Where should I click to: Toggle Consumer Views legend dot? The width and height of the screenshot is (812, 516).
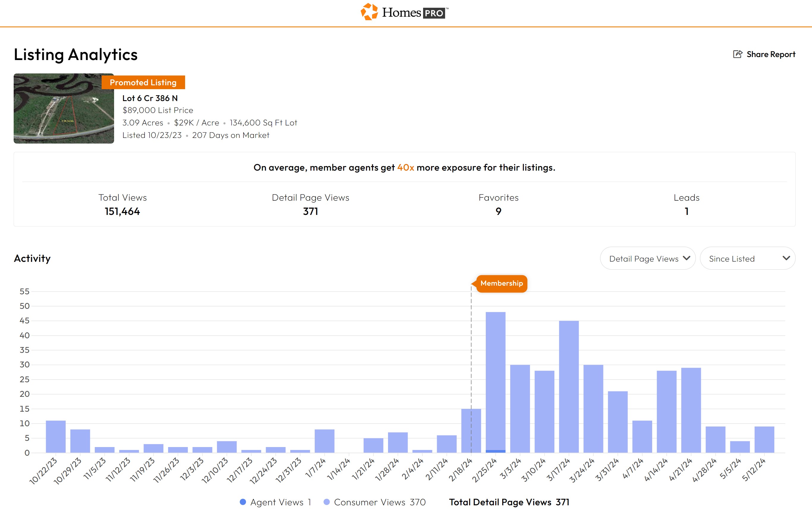(x=327, y=502)
